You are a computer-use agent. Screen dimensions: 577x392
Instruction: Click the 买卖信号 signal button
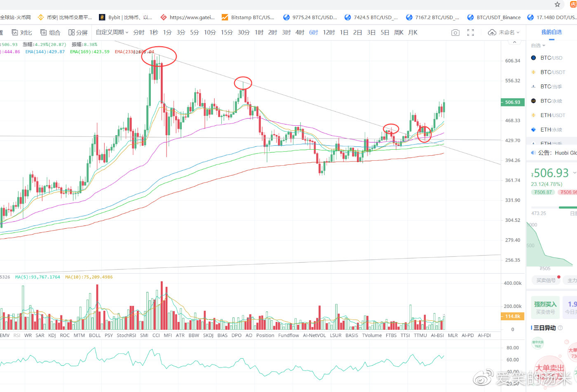[x=546, y=280]
